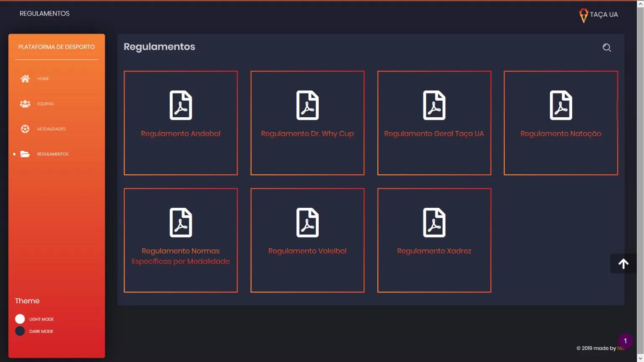Go to EQUIPAS menu item
The height and width of the screenshot is (362, 644).
[45, 104]
